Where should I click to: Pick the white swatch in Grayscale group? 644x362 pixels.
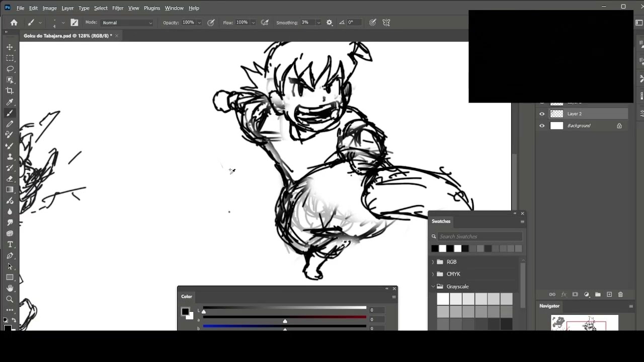tap(443, 299)
